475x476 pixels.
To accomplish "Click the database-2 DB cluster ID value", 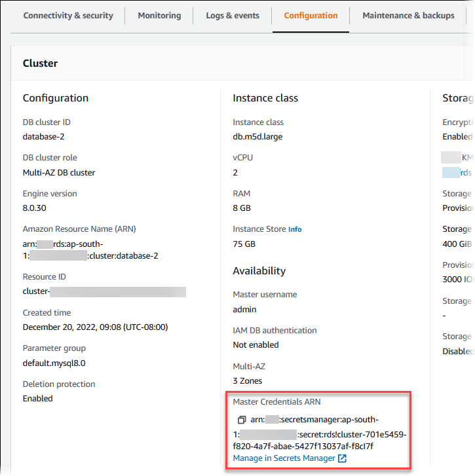I will pyautogui.click(x=43, y=137).
